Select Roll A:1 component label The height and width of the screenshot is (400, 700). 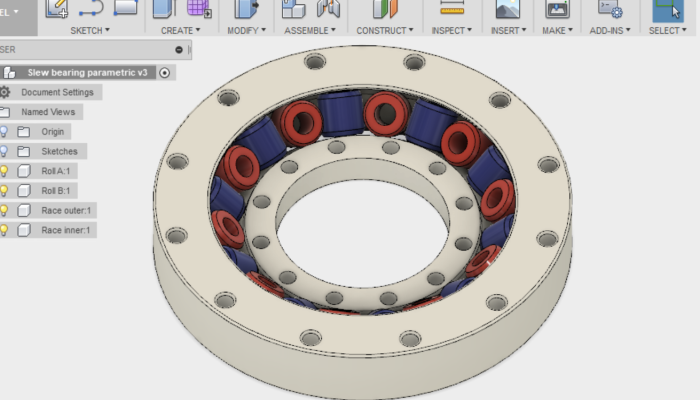(56, 171)
